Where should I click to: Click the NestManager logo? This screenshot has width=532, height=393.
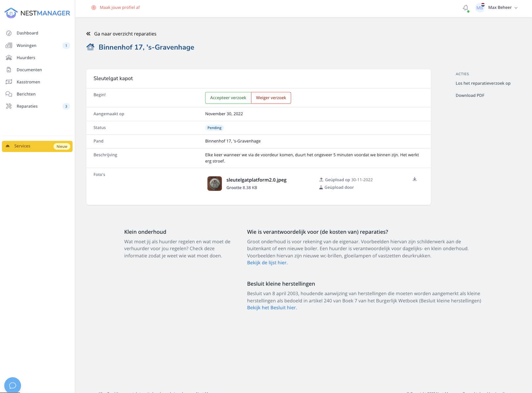click(x=37, y=13)
